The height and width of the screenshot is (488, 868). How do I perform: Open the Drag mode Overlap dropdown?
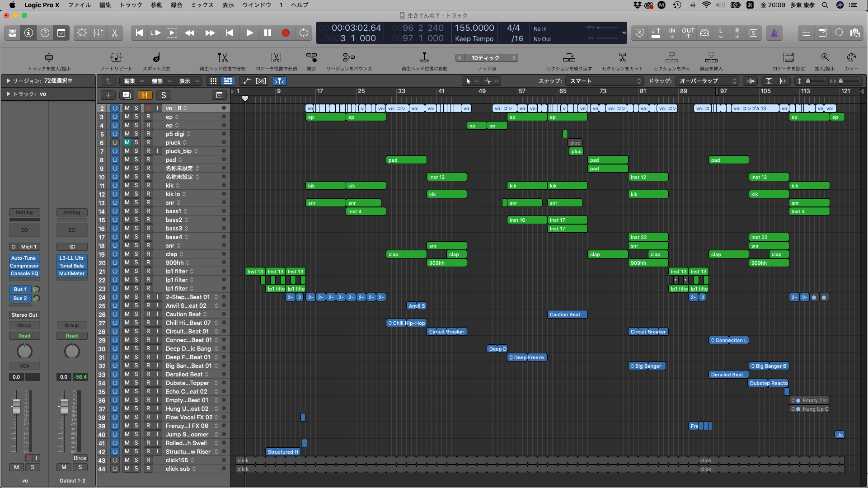[x=708, y=81]
